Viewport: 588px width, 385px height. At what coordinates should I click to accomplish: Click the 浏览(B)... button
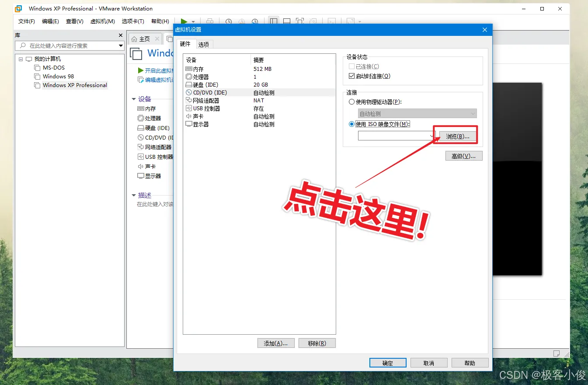click(458, 136)
